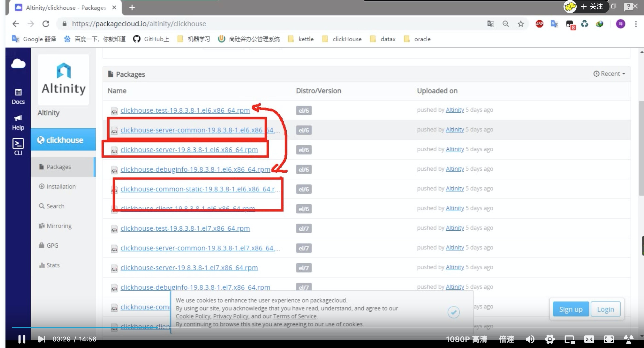Open the Search menu item

[52, 206]
